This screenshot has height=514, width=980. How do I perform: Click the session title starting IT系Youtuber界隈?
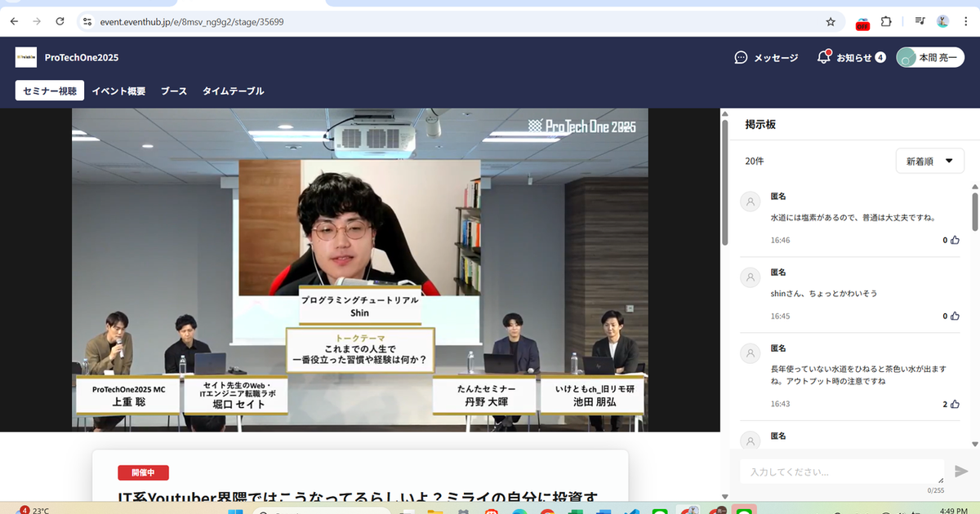coord(359,496)
